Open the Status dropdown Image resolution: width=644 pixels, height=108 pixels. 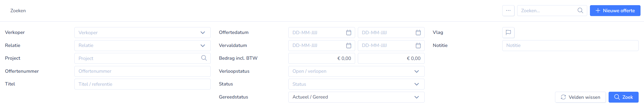[356, 84]
